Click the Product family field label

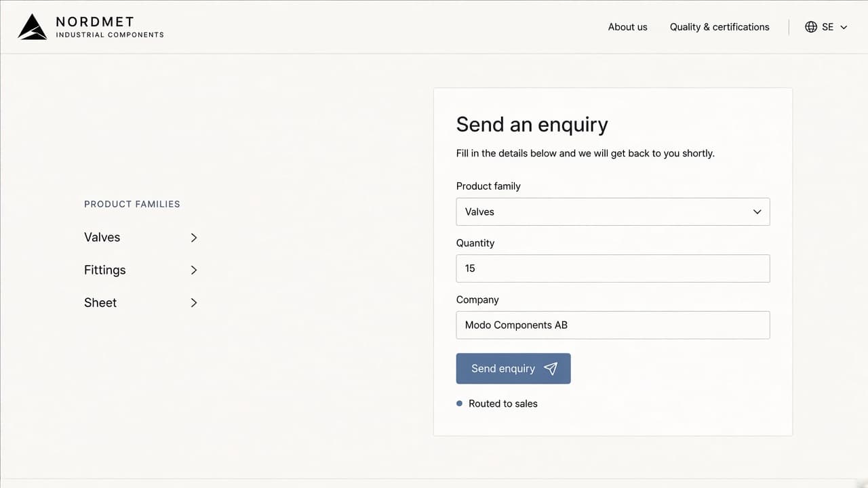tap(488, 186)
